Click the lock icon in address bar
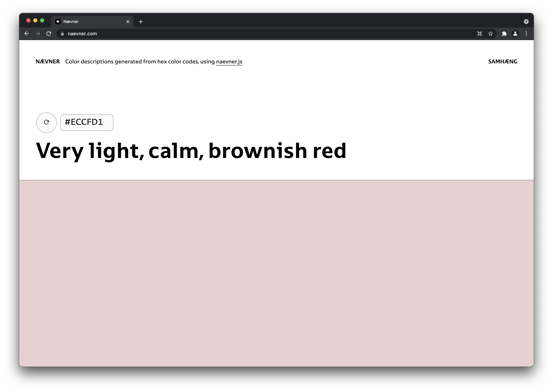 pyautogui.click(x=62, y=34)
